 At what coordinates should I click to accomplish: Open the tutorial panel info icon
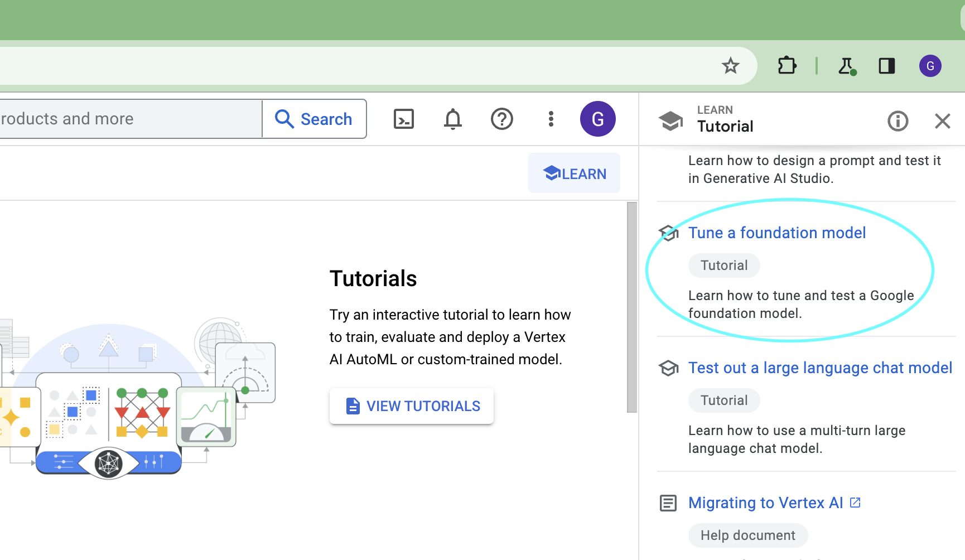[x=898, y=121]
